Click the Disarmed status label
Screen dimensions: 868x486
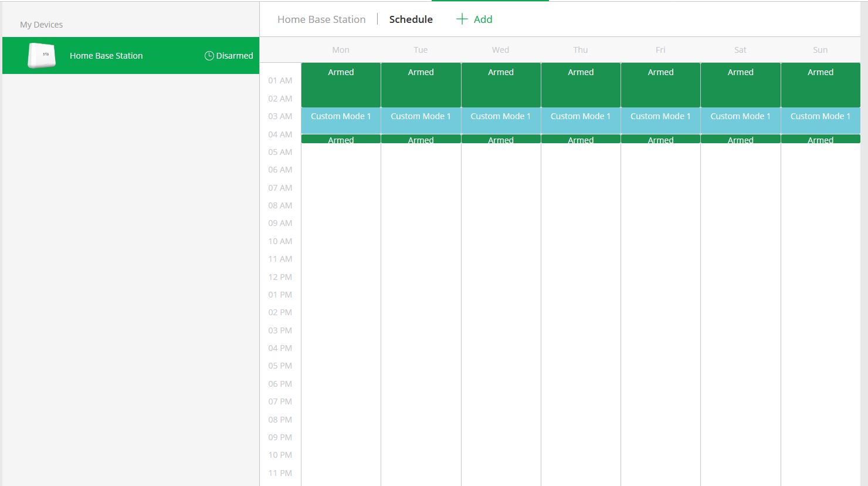pos(233,55)
